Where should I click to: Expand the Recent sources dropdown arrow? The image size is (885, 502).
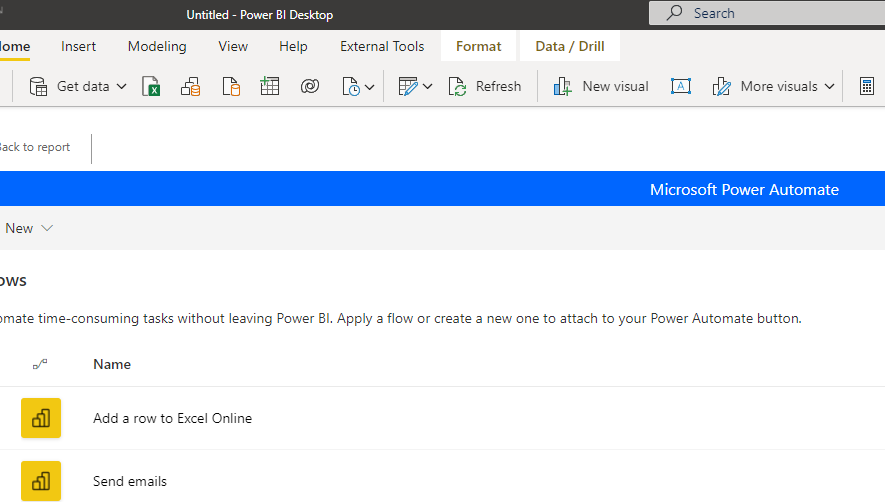(x=370, y=87)
